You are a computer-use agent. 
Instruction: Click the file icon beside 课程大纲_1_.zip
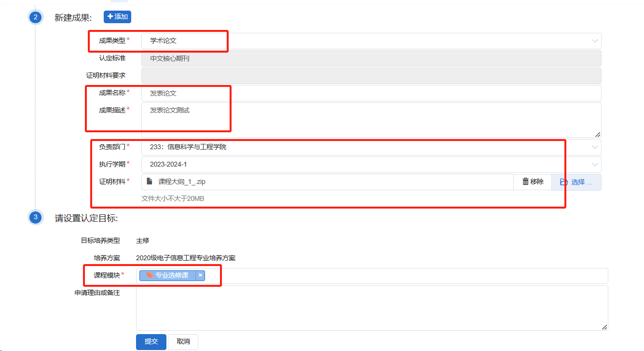[x=150, y=182]
